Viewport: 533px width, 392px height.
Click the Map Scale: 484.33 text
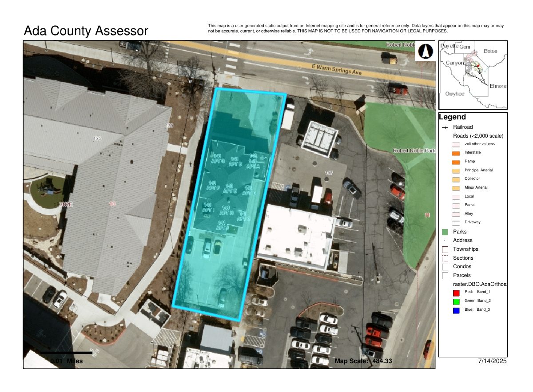click(x=363, y=361)
